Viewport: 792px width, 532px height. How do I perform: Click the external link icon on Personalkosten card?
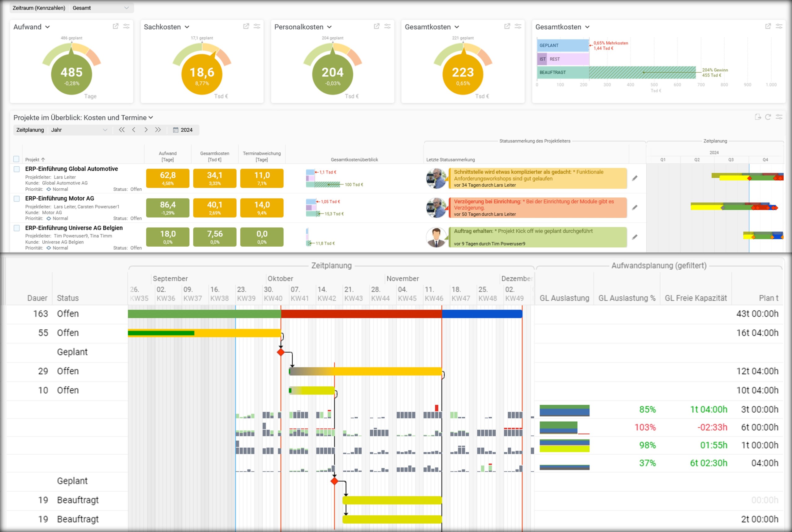pos(376,26)
